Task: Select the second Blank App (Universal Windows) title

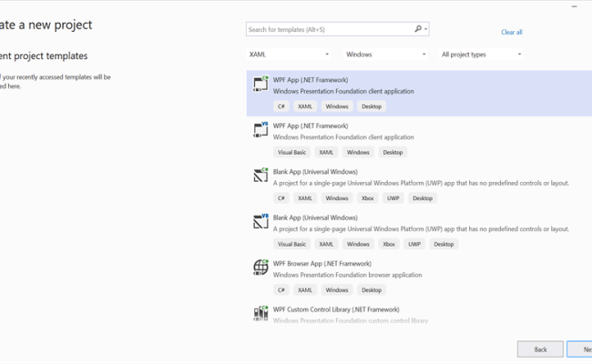Action: (x=315, y=217)
